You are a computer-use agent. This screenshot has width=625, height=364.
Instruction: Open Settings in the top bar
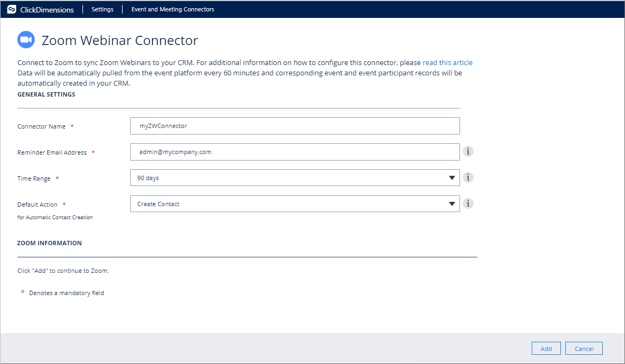(x=103, y=9)
